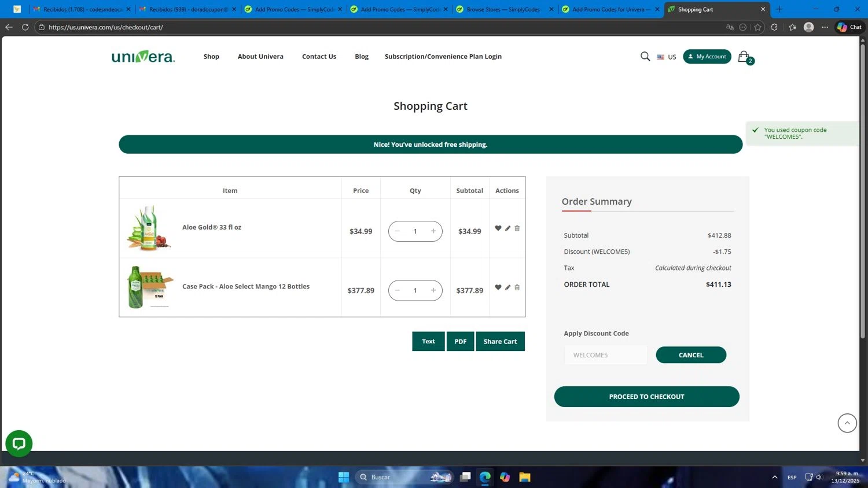This screenshot has width=868, height=488.
Task: Click the discount code input field
Action: point(605,355)
